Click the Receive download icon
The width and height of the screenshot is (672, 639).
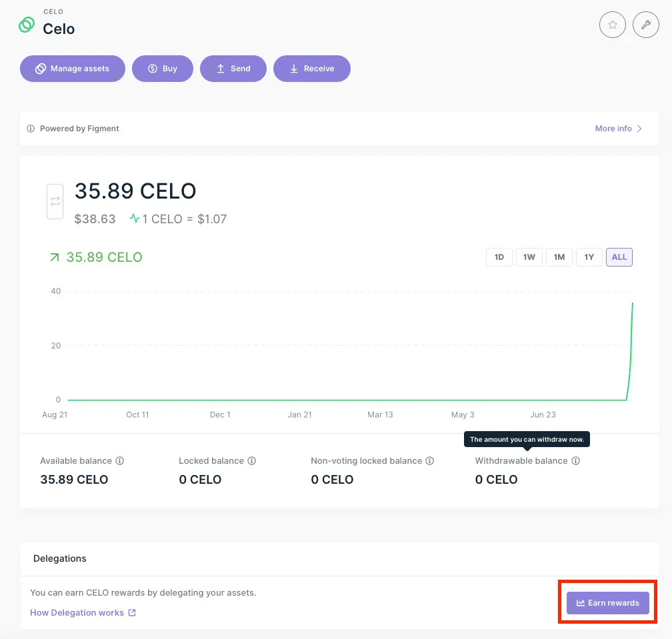point(293,68)
